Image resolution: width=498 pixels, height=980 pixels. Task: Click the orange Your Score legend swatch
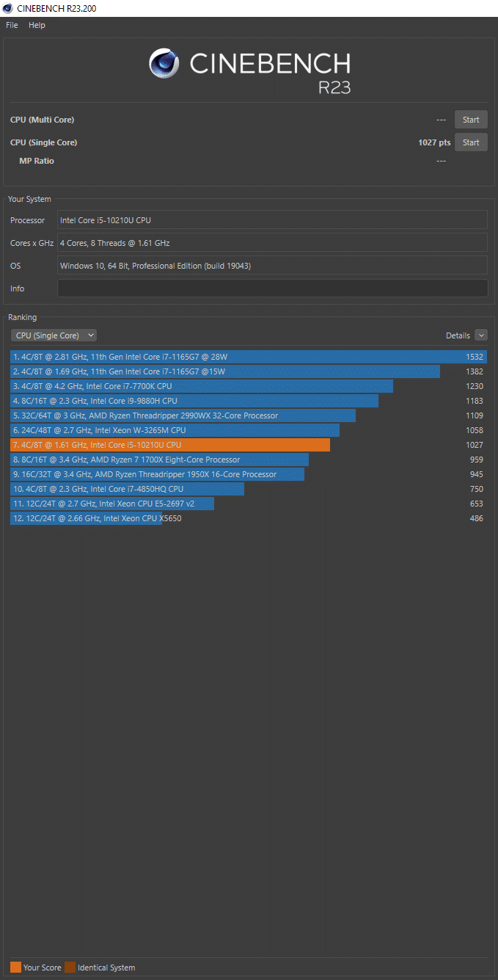point(15,968)
